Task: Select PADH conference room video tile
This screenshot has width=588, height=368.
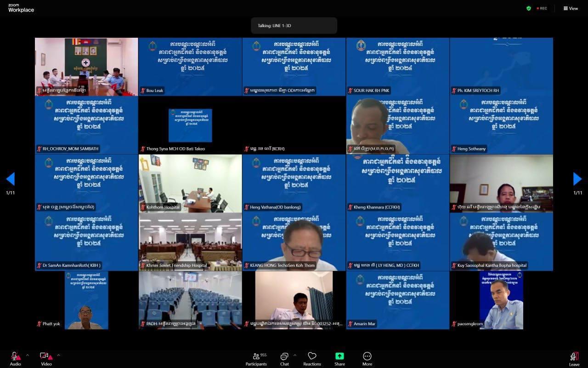Action: tap(190, 300)
